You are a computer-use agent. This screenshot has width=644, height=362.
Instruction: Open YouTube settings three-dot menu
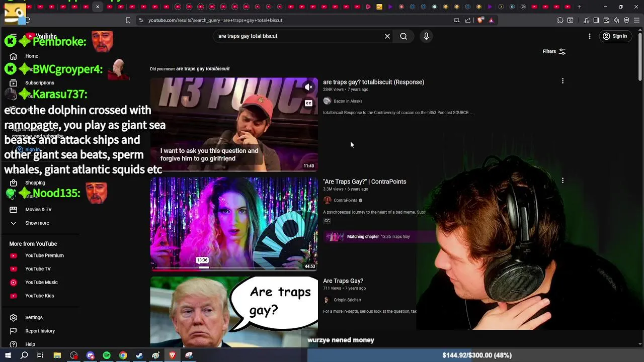point(590,36)
